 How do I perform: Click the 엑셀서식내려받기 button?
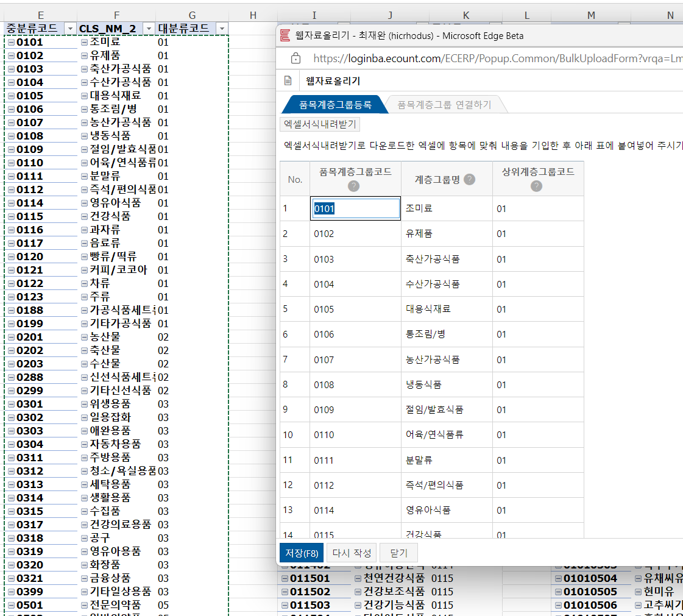coord(320,124)
